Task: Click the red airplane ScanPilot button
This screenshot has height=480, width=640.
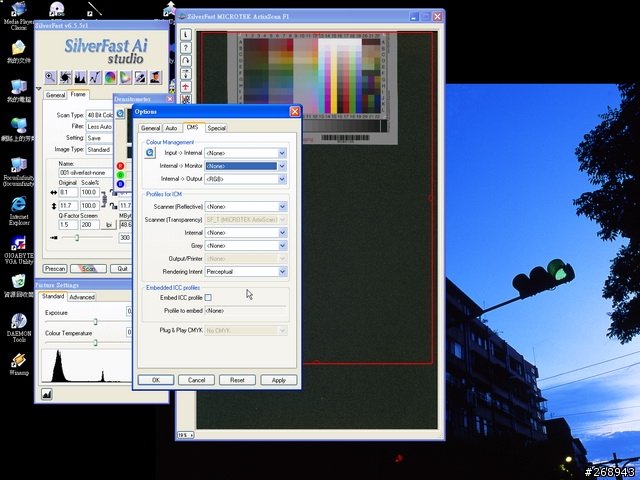Action: pos(186,87)
